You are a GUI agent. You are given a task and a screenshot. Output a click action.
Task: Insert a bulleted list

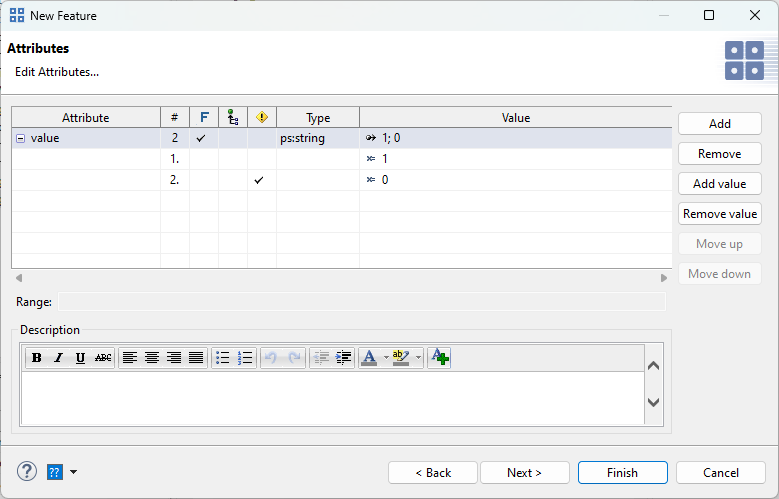click(223, 358)
